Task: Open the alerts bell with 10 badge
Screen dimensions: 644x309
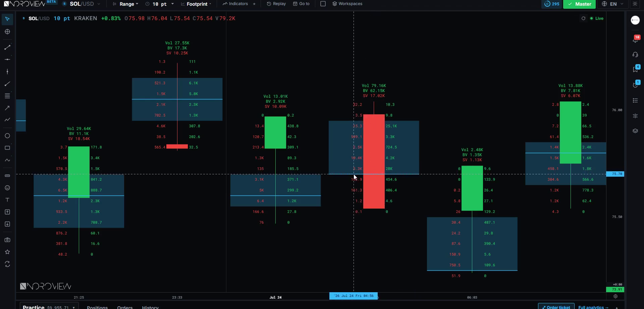Action: click(x=635, y=39)
